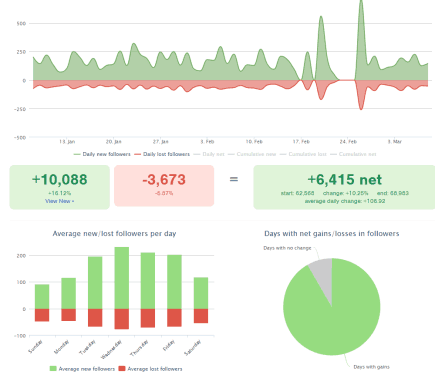
Task: Click the +10,088 new followers box
Action: tap(60, 187)
